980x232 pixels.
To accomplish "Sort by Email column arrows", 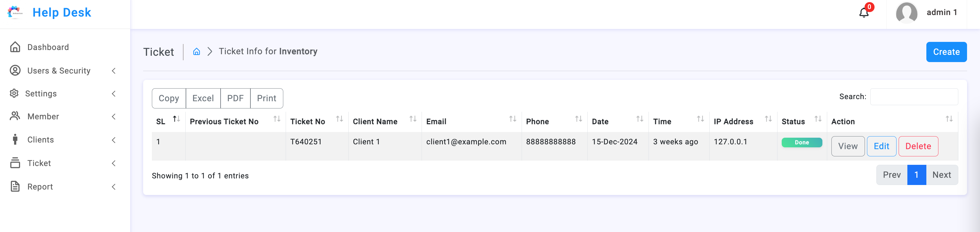I will tap(513, 119).
